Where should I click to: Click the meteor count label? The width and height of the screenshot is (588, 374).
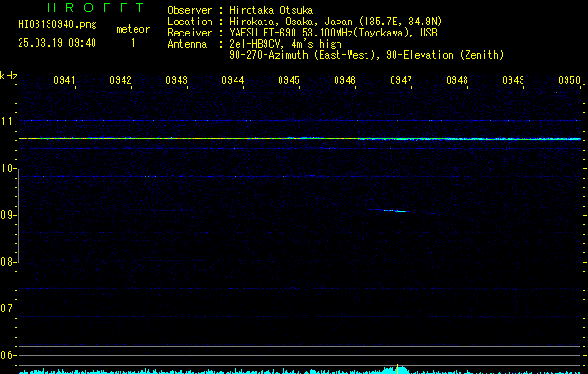[133, 29]
